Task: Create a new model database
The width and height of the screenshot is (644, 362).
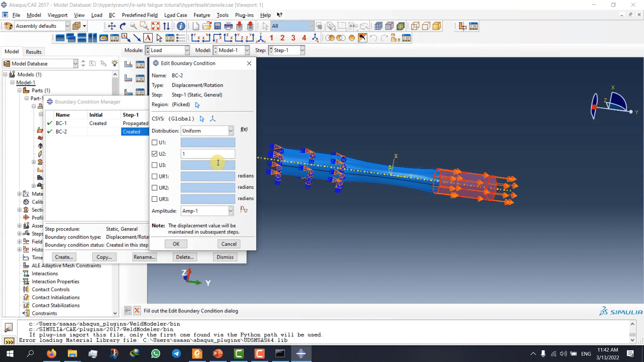Action: [x=196, y=26]
